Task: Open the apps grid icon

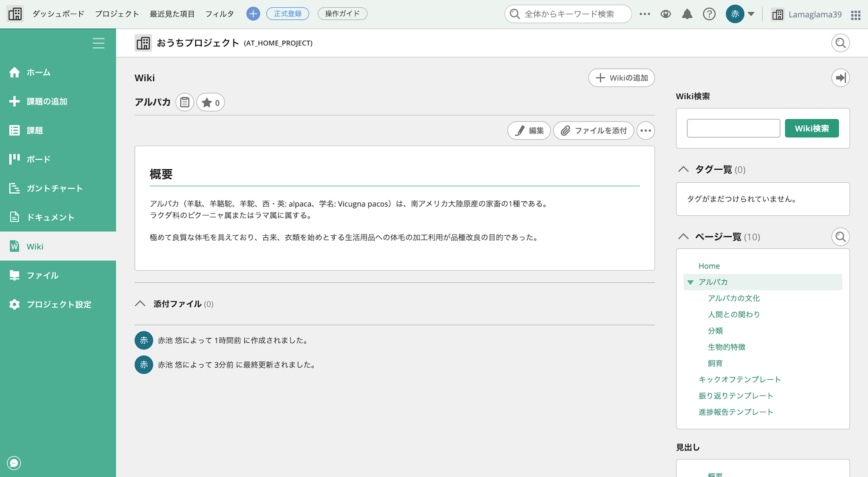Action: coord(855,15)
